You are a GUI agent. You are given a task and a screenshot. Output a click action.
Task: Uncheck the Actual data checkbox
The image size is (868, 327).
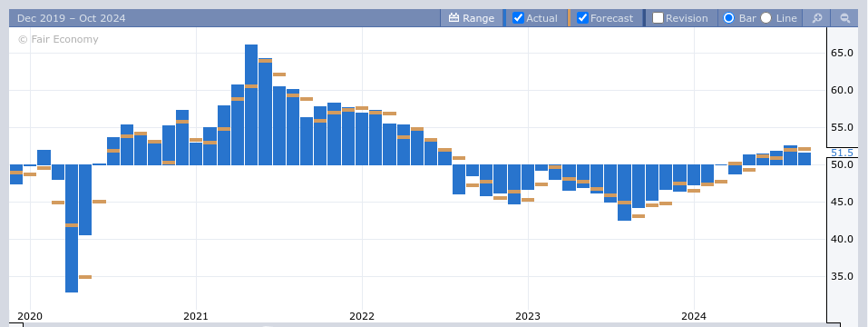pyautogui.click(x=518, y=18)
